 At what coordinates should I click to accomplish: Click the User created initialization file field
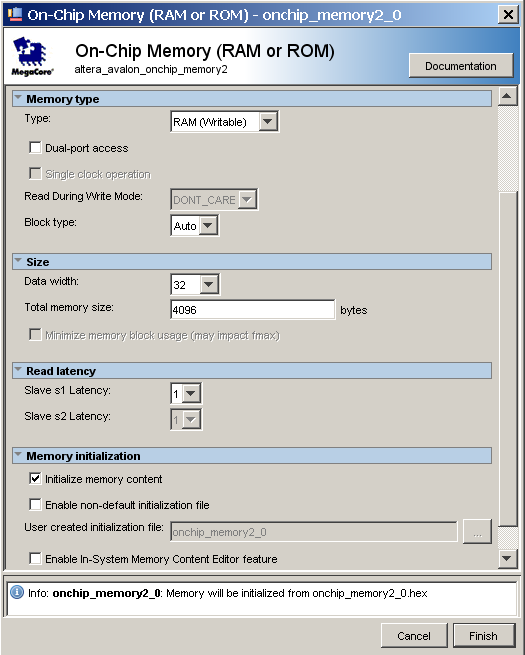[314, 532]
